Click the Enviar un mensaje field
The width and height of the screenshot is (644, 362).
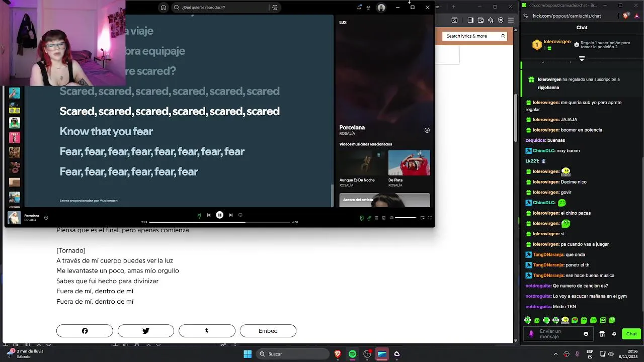(558, 334)
